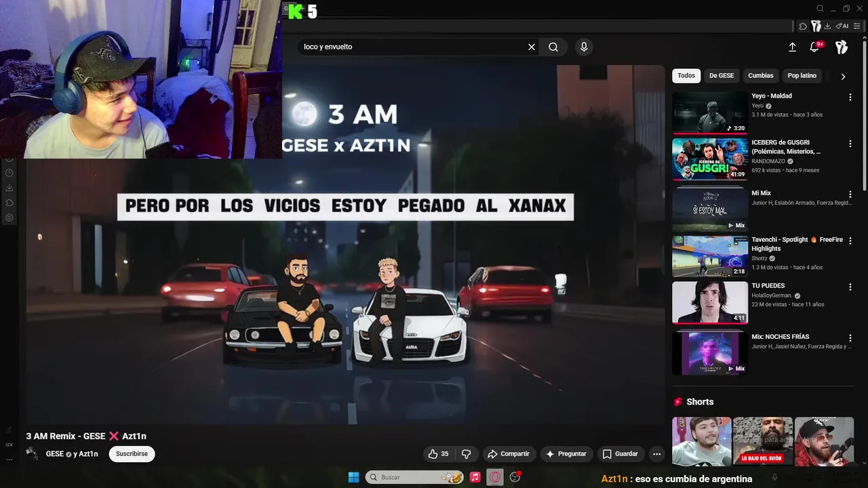Click the Shorts section heading

[x=700, y=402]
